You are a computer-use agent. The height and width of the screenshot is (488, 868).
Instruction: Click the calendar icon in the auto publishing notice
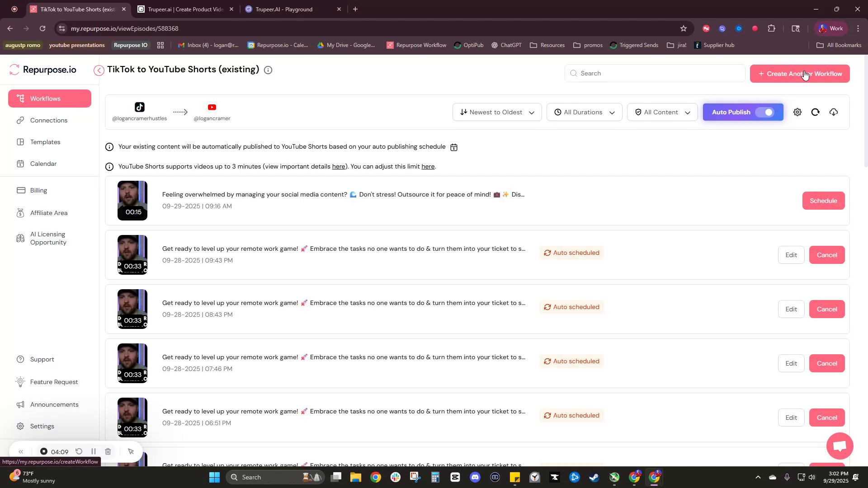pyautogui.click(x=454, y=146)
